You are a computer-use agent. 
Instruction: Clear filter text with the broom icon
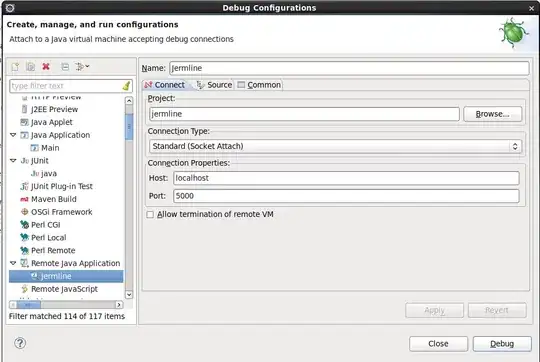click(126, 86)
